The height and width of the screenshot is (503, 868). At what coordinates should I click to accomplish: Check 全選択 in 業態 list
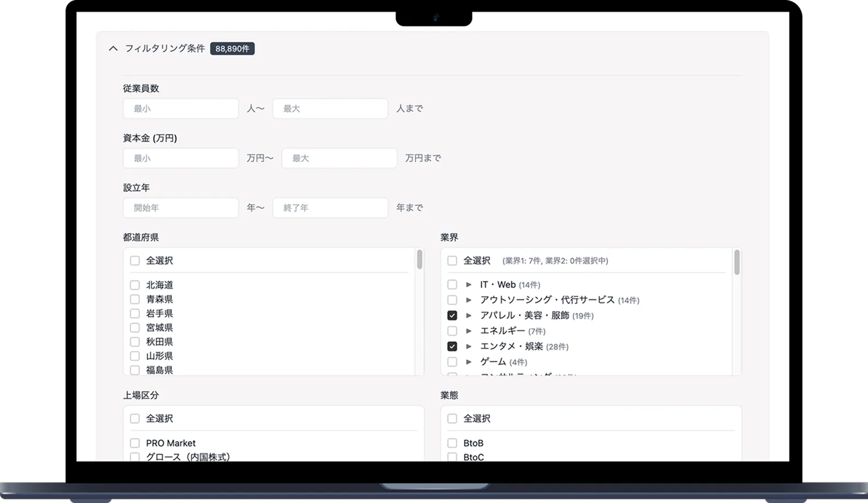(452, 419)
